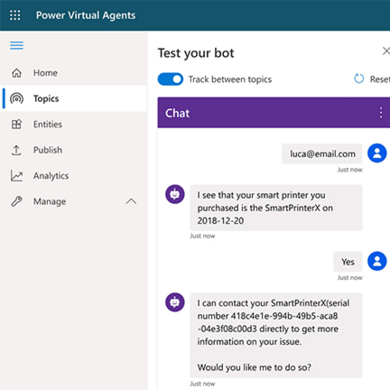Image resolution: width=390 pixels, height=390 pixels.
Task: Click the Topics broadcast icon
Action: pos(17,99)
